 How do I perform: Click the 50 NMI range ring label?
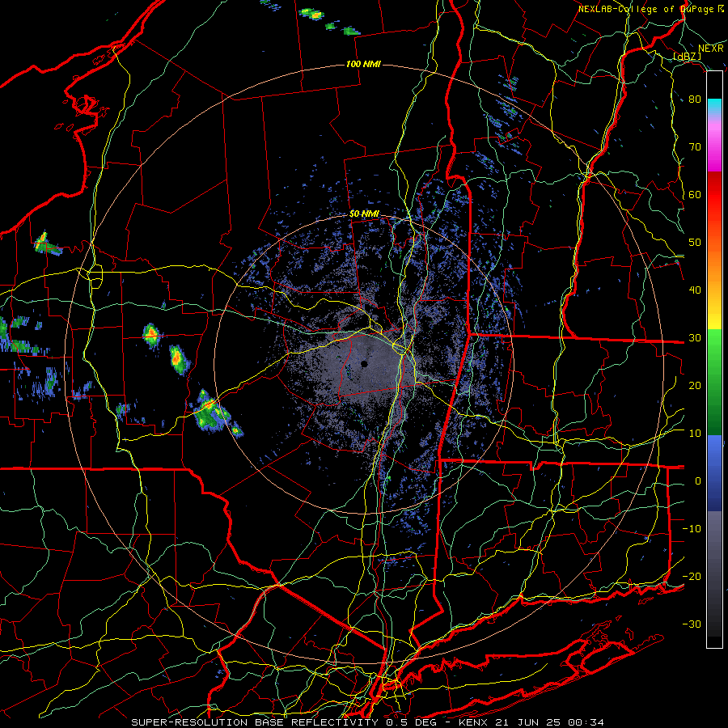coord(365,214)
